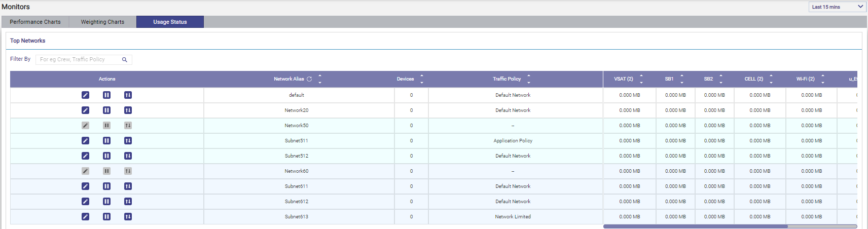Click the up-down arrows icon for Subnet511
The height and width of the screenshot is (229, 868).
coord(128,141)
